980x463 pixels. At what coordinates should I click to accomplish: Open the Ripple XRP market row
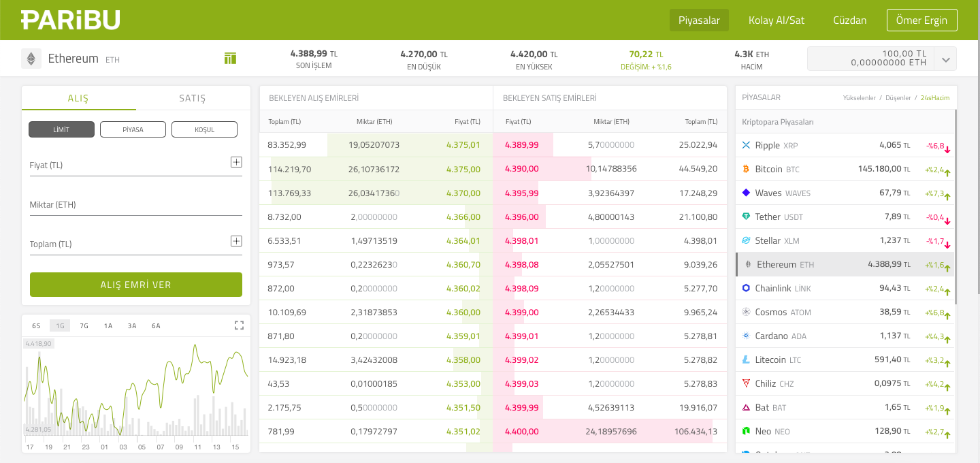tap(845, 145)
